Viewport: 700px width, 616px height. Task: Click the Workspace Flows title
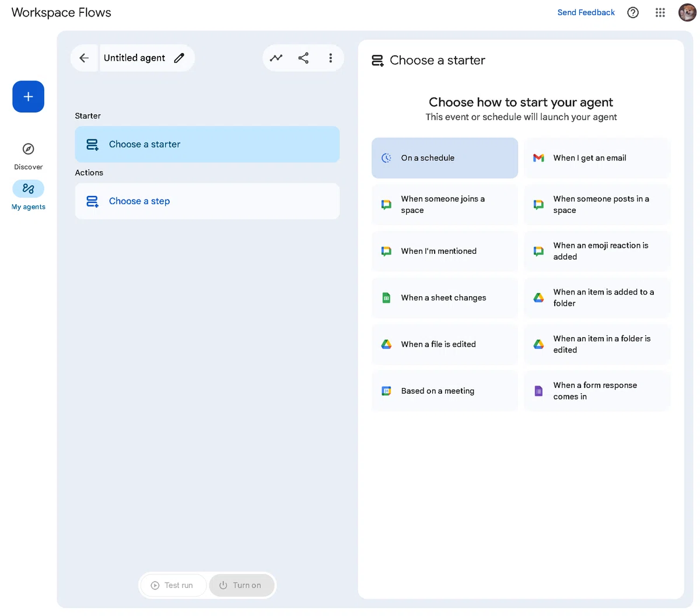pyautogui.click(x=61, y=12)
